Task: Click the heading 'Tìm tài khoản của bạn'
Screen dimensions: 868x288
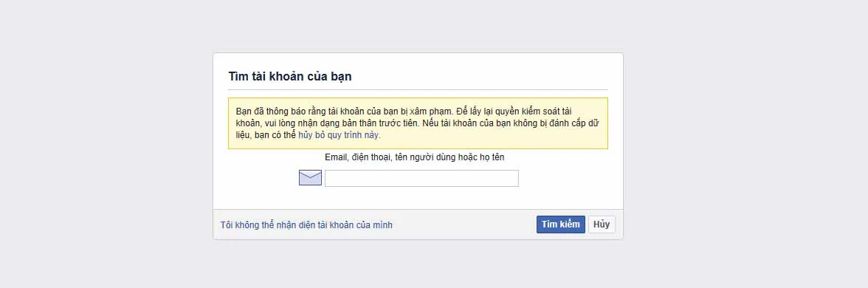Action: tap(290, 77)
